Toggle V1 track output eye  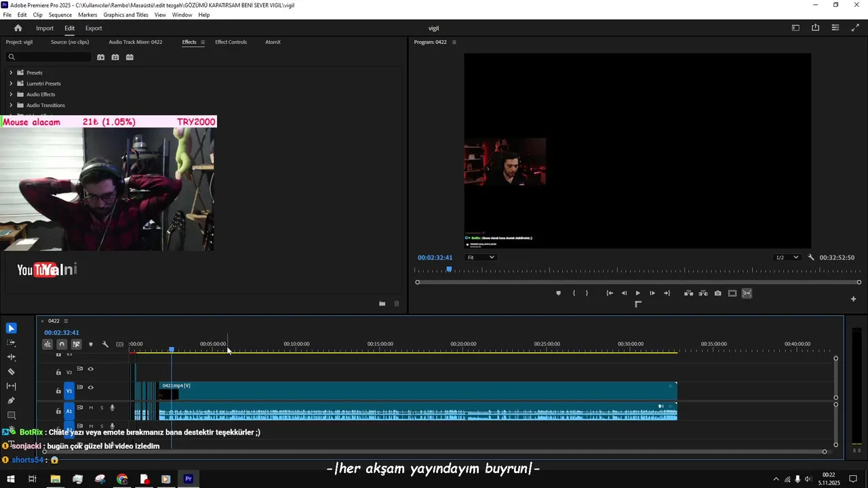(91, 388)
